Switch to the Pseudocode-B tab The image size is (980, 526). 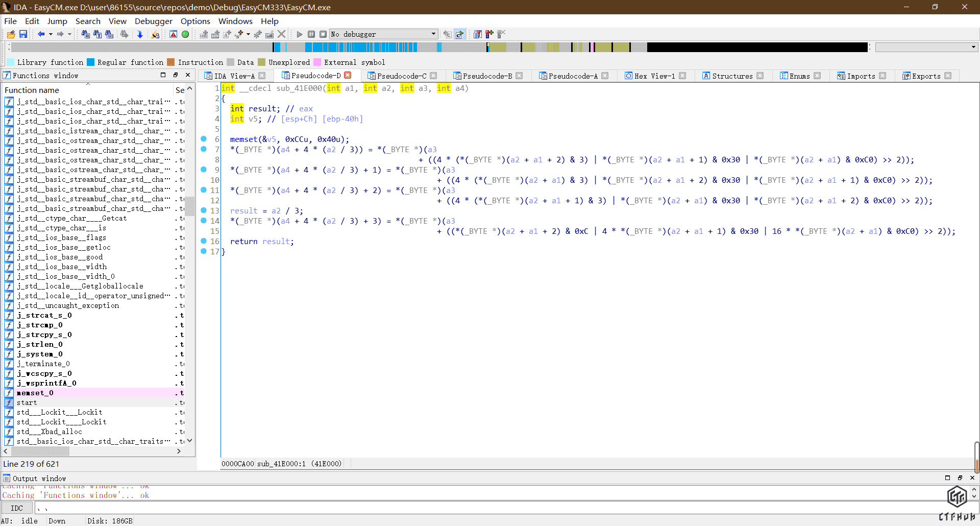[487, 76]
